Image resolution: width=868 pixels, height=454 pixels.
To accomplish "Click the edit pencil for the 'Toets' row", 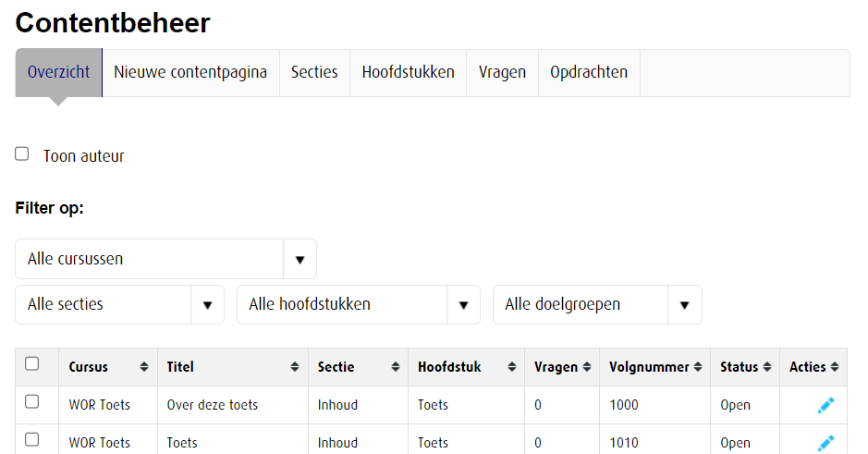I will click(x=825, y=443).
